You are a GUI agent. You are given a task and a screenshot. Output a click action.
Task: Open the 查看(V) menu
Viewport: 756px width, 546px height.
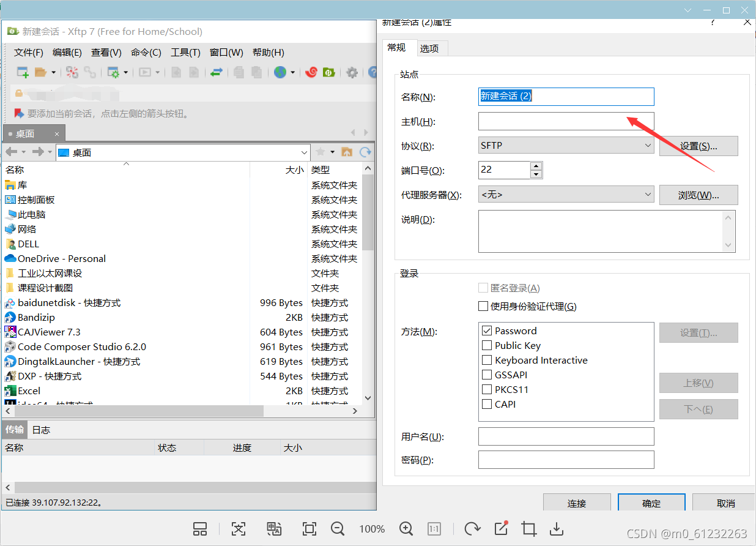pyautogui.click(x=106, y=53)
